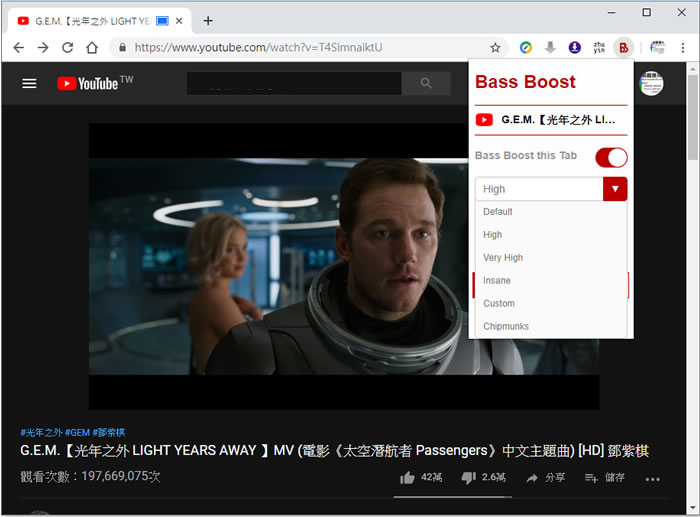Click the like/dislike ratio bar
The width and height of the screenshot is (700, 517).
(452, 496)
